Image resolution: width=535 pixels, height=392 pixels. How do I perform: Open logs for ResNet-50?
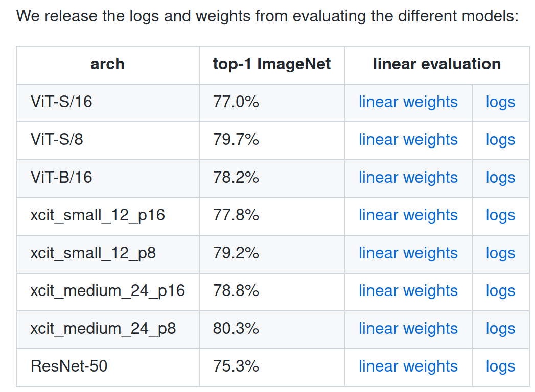pyautogui.click(x=500, y=366)
